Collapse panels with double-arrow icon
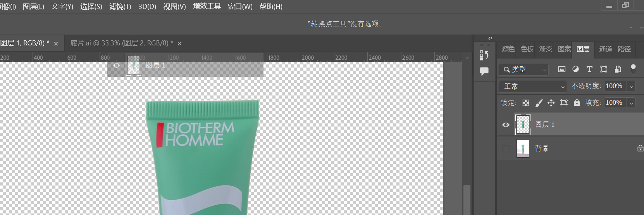The width and height of the screenshot is (644, 215). (x=490, y=38)
